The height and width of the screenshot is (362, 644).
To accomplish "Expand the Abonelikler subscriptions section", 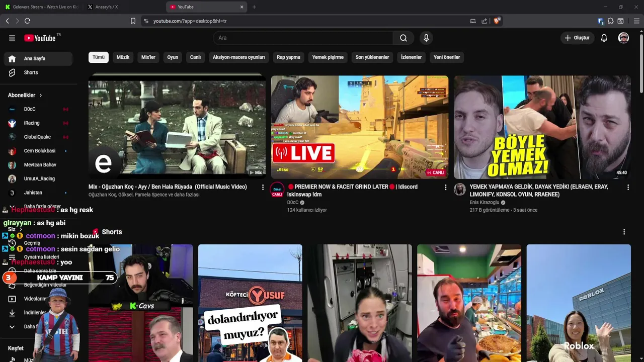I will [25, 95].
